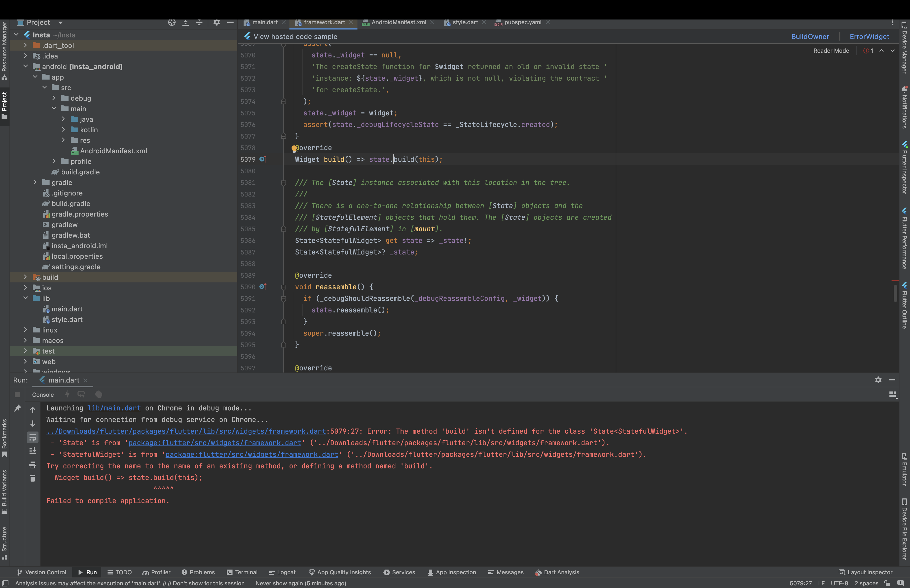
Task: Click the Expand All icon in Project panel
Action: (x=186, y=23)
